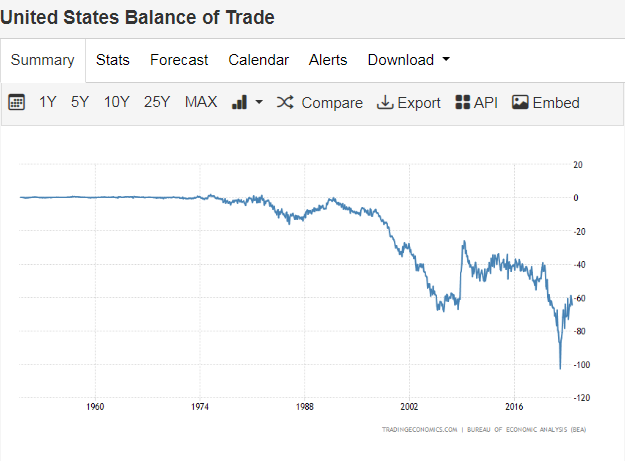Click the Export download icon

point(385,102)
